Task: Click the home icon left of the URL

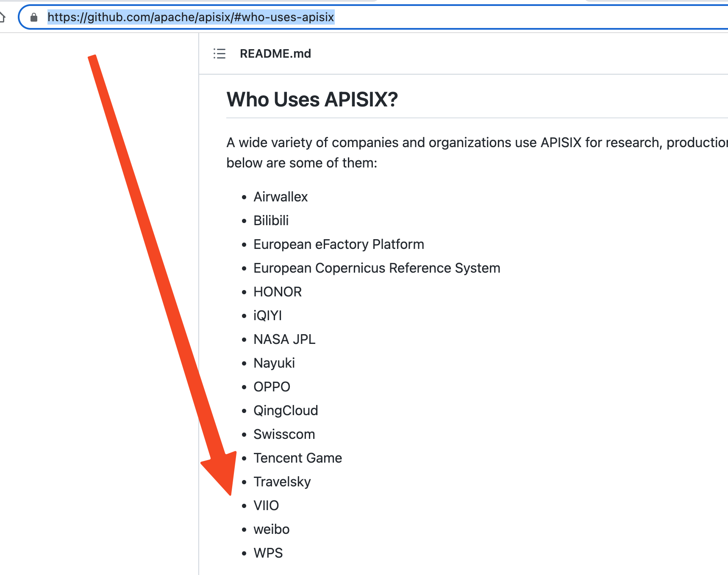Action: (3, 18)
